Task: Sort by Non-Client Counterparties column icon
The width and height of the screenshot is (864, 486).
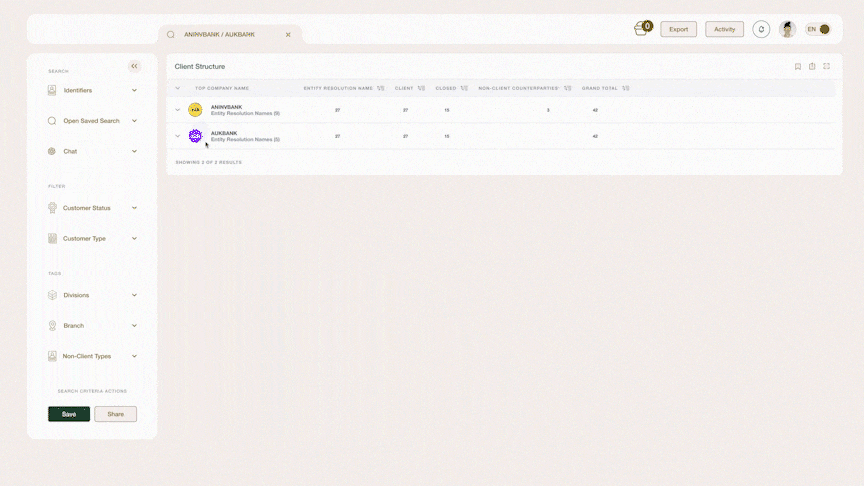Action: pyautogui.click(x=568, y=88)
